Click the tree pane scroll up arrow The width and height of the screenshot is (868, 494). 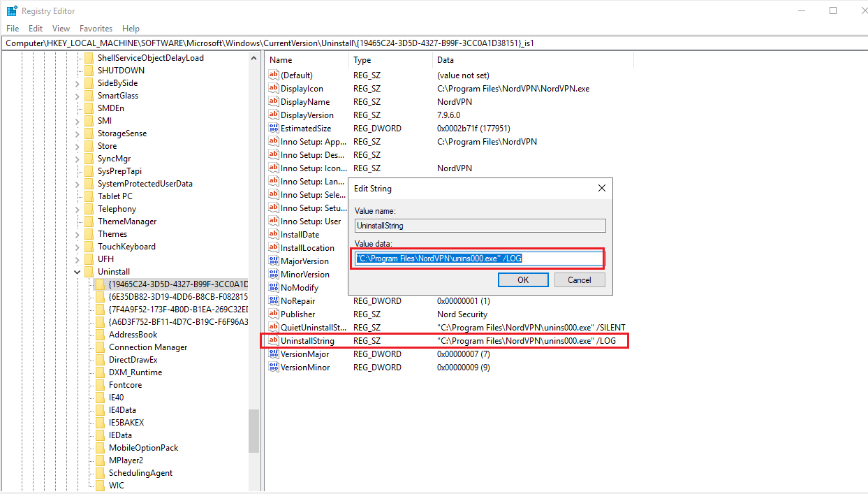coord(253,59)
